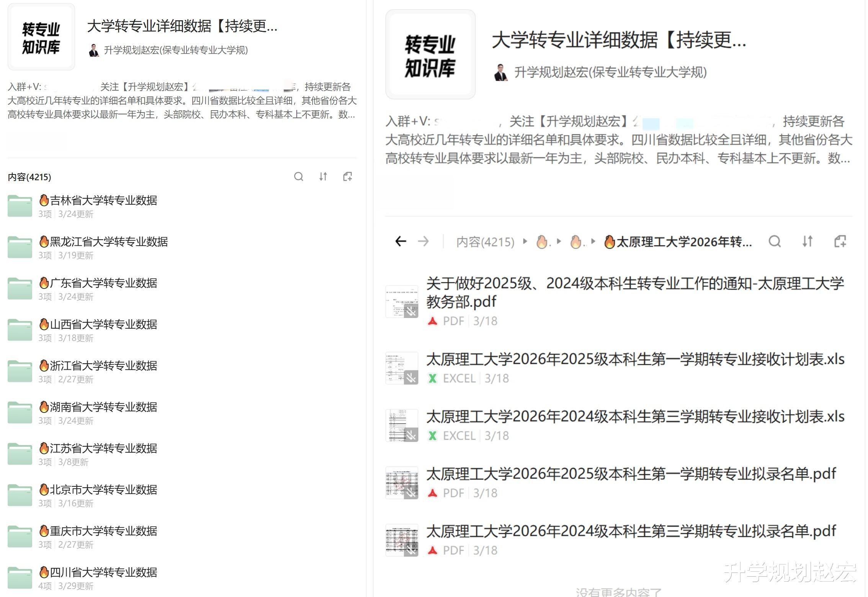Click the search icon in the right breadcrumb bar
Image resolution: width=868 pixels, height=597 pixels.
tap(775, 241)
